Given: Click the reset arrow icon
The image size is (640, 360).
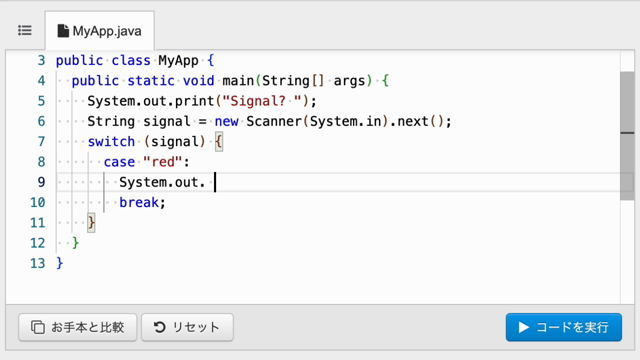Looking at the screenshot, I should point(160,327).
